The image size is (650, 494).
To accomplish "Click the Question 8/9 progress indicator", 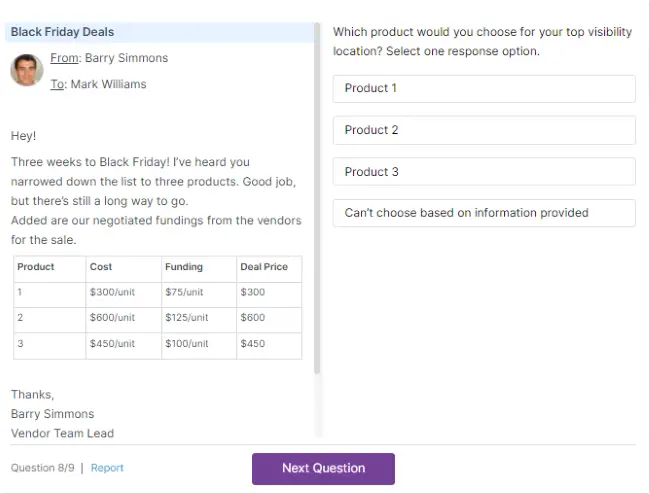I will 42,468.
